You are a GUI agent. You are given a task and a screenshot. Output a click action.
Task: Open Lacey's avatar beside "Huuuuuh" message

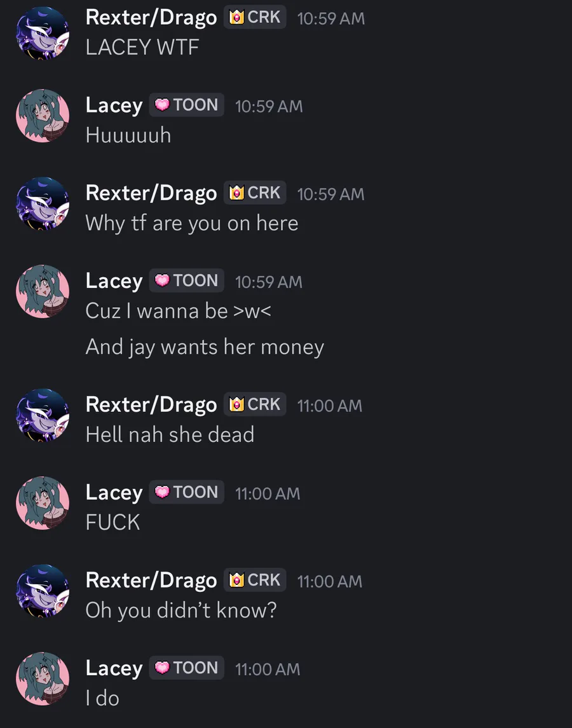pyautogui.click(x=43, y=116)
